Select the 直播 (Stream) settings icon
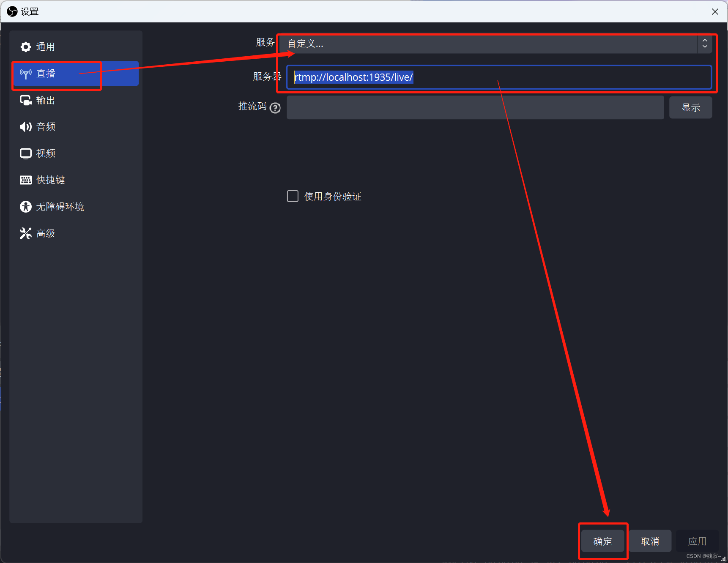 point(26,74)
